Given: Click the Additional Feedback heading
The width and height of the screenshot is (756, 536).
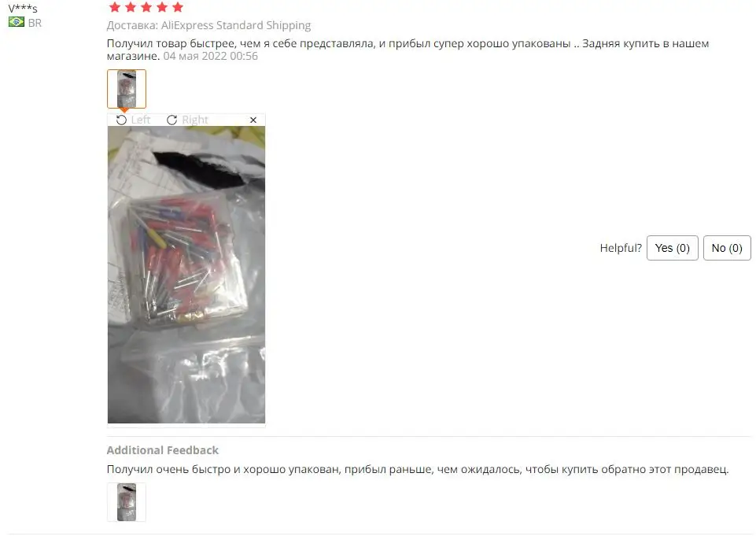Looking at the screenshot, I should (x=163, y=450).
